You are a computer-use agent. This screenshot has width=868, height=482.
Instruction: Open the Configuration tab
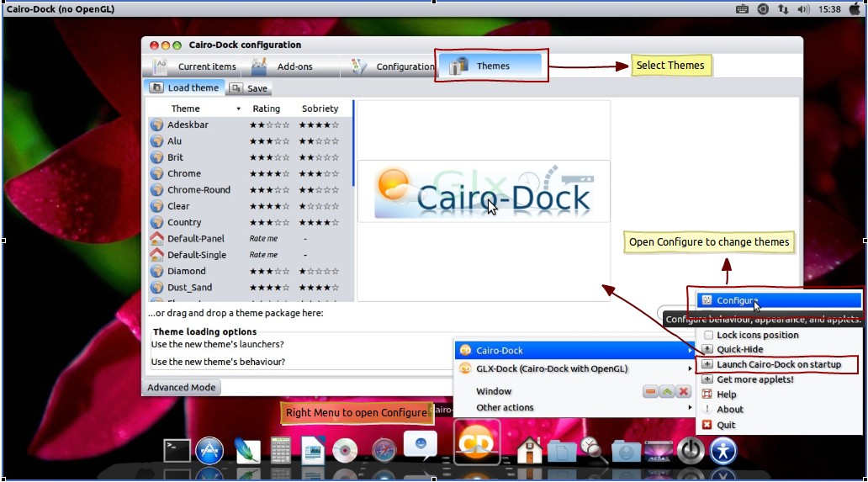(x=393, y=66)
